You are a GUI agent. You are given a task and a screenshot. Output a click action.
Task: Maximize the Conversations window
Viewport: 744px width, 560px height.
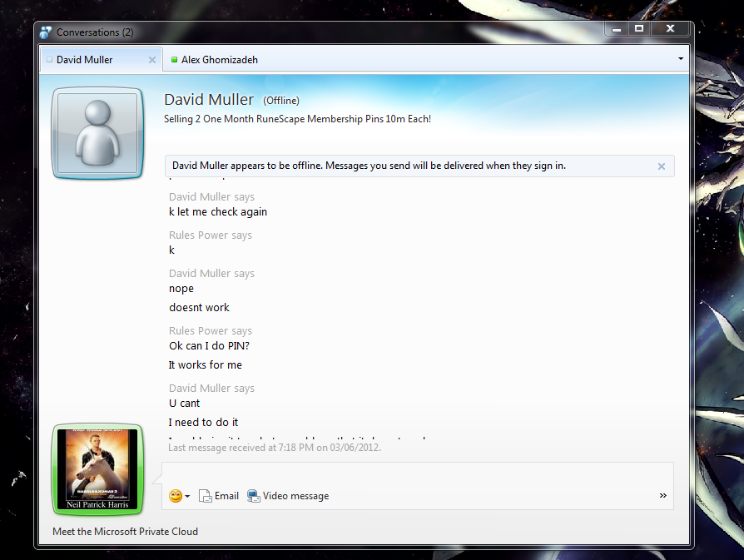click(640, 29)
